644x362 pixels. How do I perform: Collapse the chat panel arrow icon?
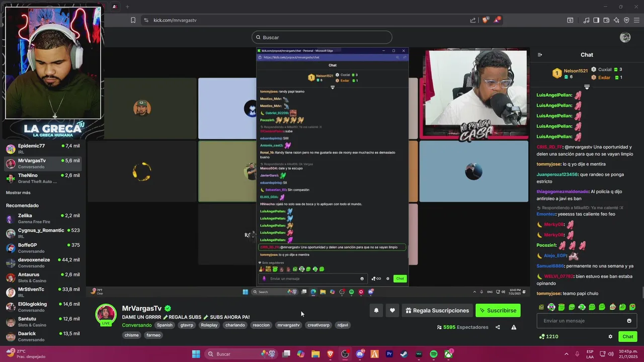point(540,55)
